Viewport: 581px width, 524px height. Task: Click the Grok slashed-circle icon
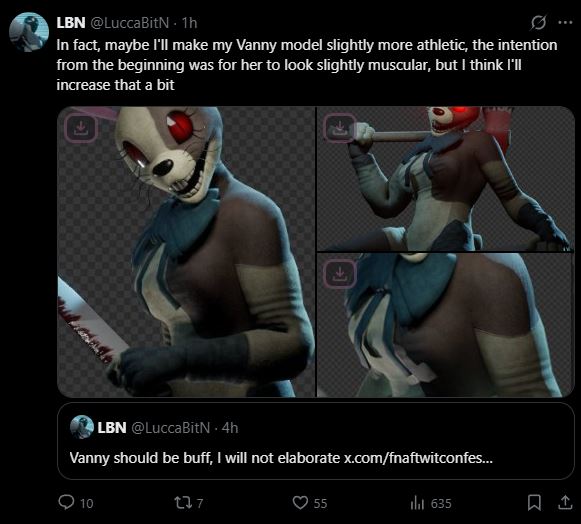click(x=538, y=23)
